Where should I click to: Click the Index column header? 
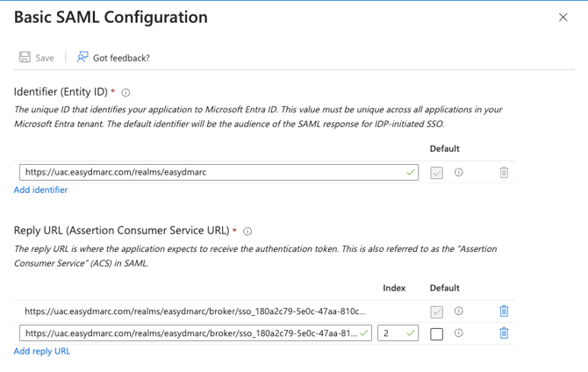pos(394,288)
